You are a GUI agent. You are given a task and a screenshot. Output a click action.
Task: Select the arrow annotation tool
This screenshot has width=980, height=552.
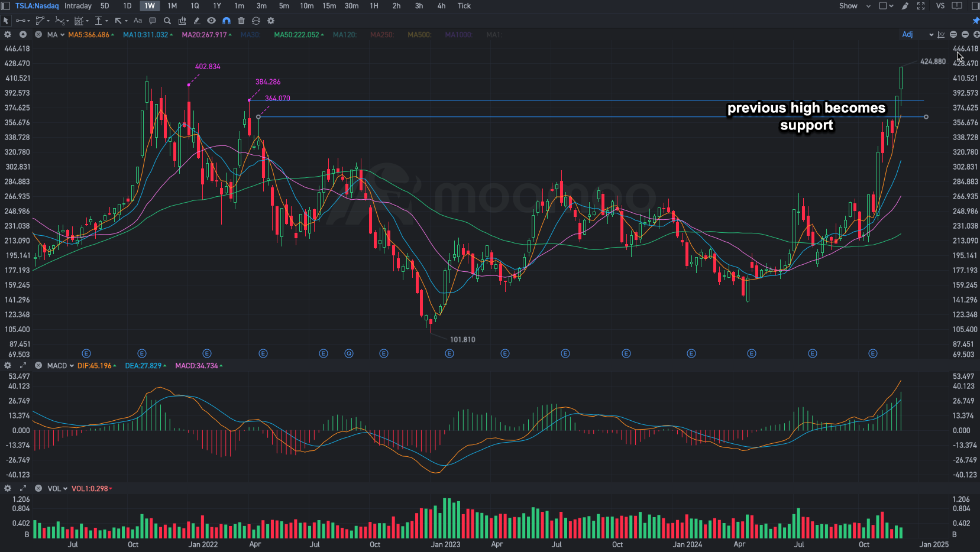pyautogui.click(x=118, y=21)
